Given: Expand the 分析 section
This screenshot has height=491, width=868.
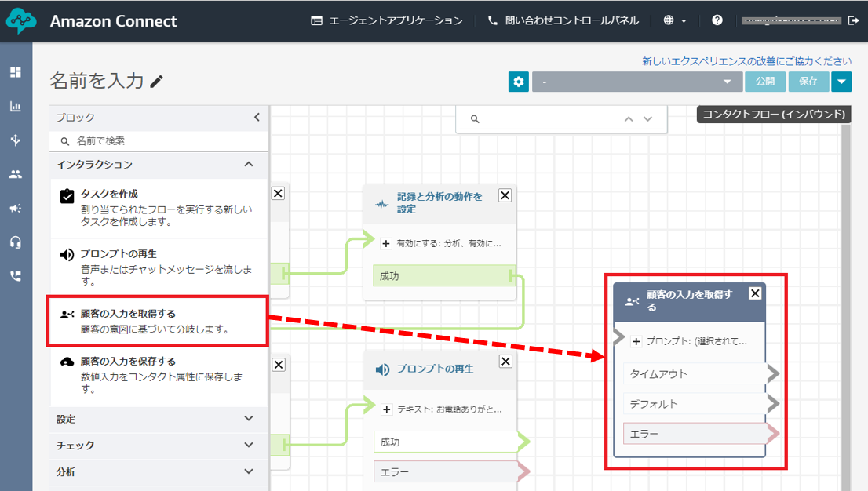Looking at the screenshot, I should [159, 471].
